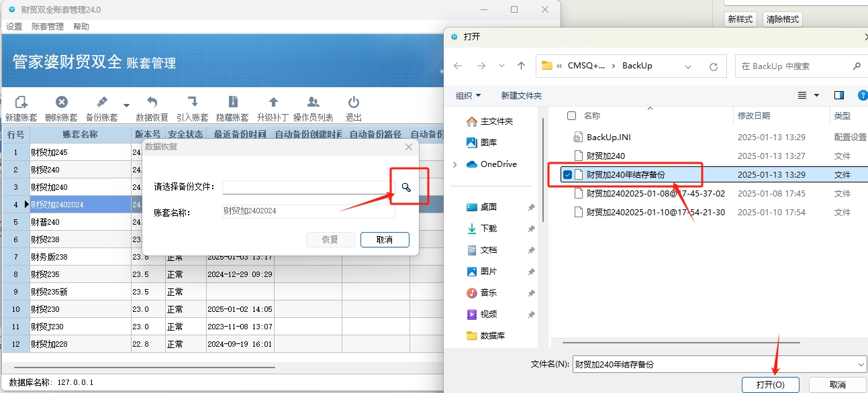Open the 图片 pictures folder
The height and width of the screenshot is (393, 868).
pos(481,272)
